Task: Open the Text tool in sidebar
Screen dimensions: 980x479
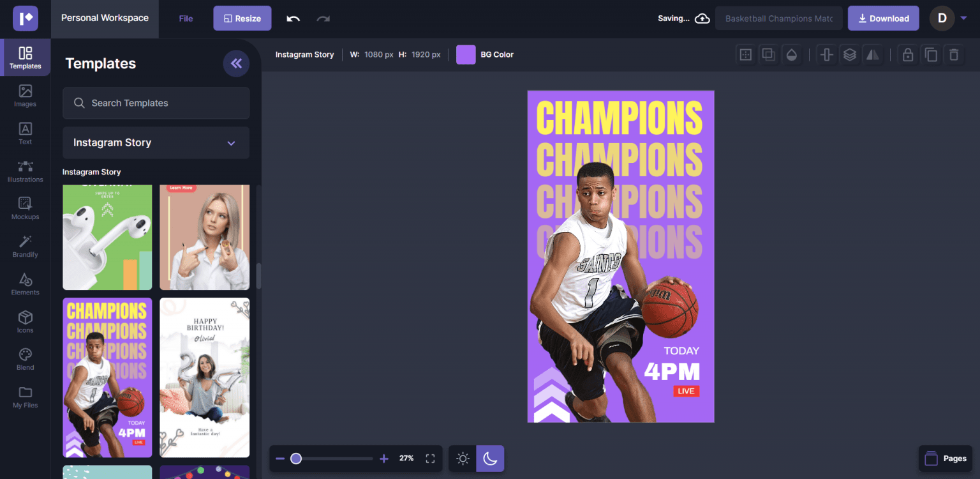Action: pyautogui.click(x=25, y=133)
